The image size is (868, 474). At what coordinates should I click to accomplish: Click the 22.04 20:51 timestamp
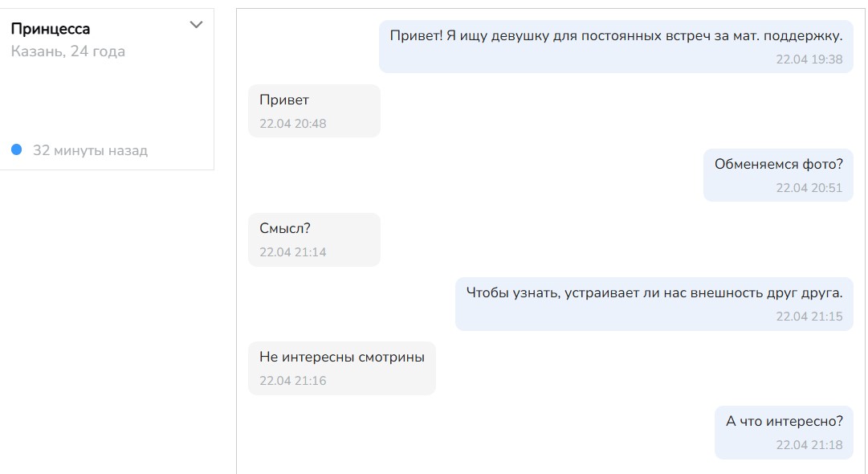[x=809, y=188]
